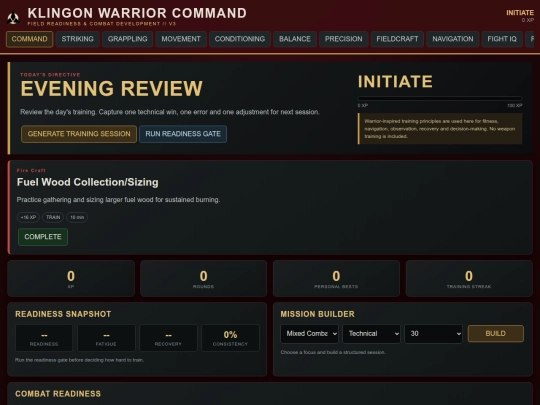The height and width of the screenshot is (405, 540).
Task: Click Fuel Wood Collection/Sizing title
Action: coord(87,182)
